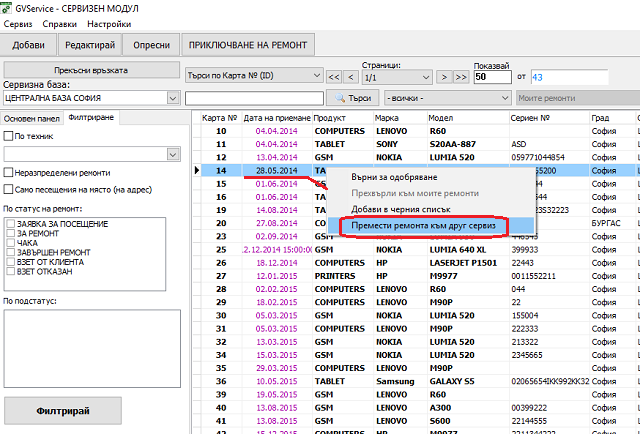
Task: Click the По подстатус empty list box
Action: (92, 348)
